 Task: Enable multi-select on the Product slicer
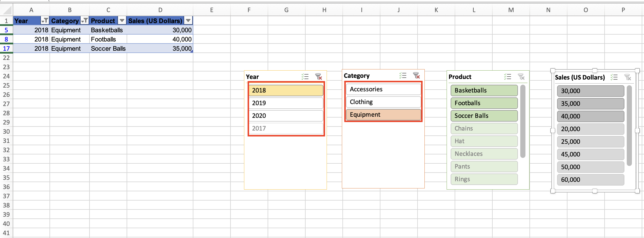click(x=508, y=77)
